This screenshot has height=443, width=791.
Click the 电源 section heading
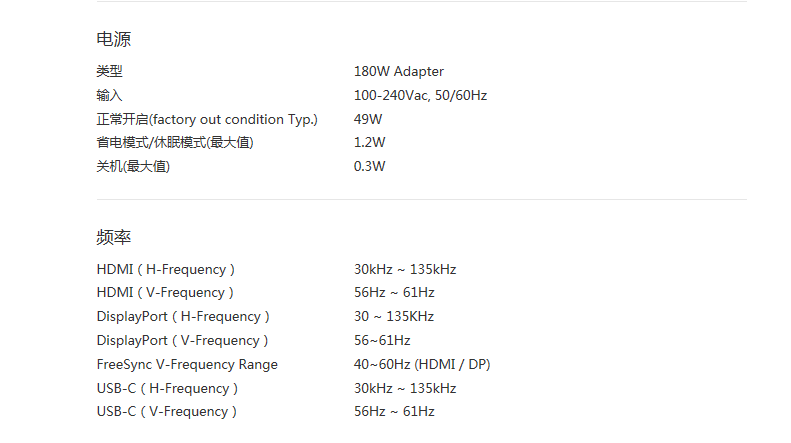point(113,40)
